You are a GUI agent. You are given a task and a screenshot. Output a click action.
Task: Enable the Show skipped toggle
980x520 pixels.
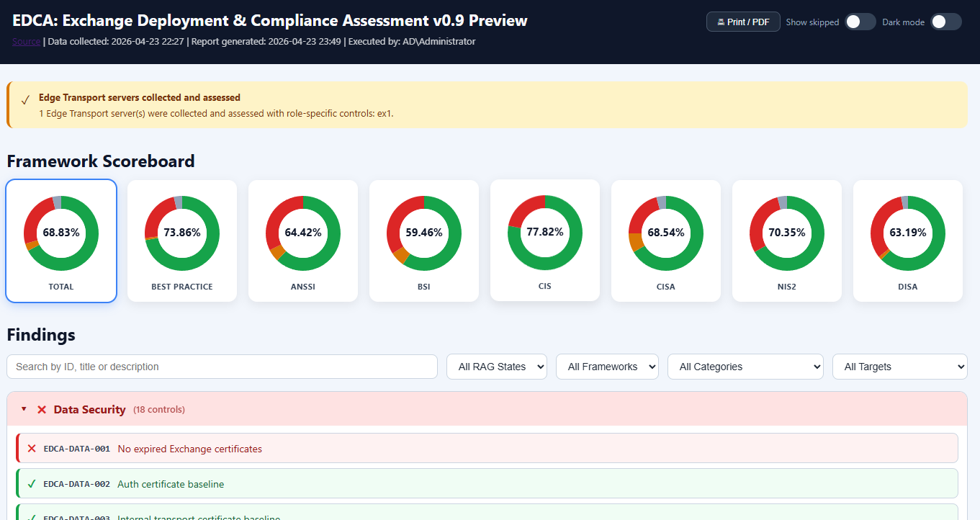click(860, 22)
